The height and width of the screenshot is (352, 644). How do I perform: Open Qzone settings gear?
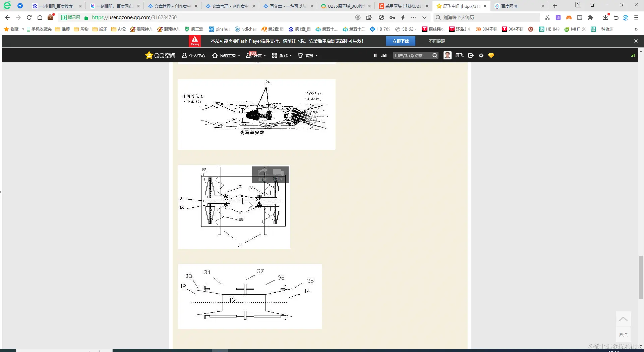point(481,55)
